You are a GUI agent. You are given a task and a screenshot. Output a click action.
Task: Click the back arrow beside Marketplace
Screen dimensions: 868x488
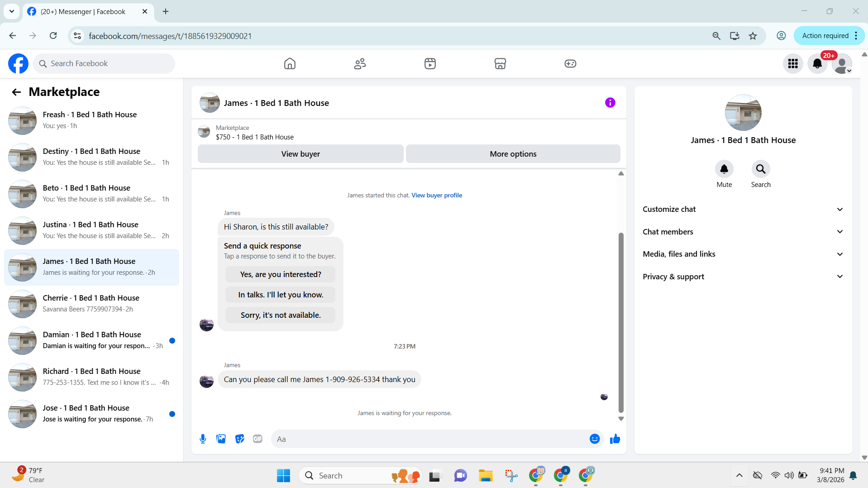click(16, 92)
